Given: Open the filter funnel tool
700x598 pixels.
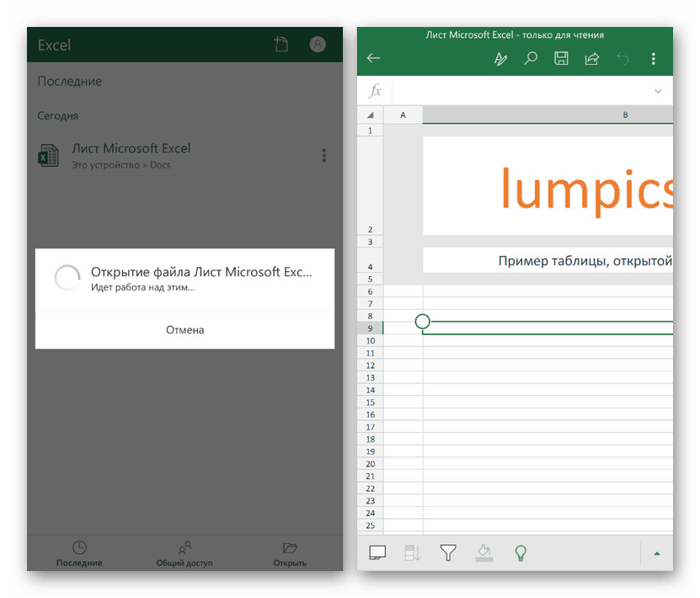Looking at the screenshot, I should pos(448,553).
